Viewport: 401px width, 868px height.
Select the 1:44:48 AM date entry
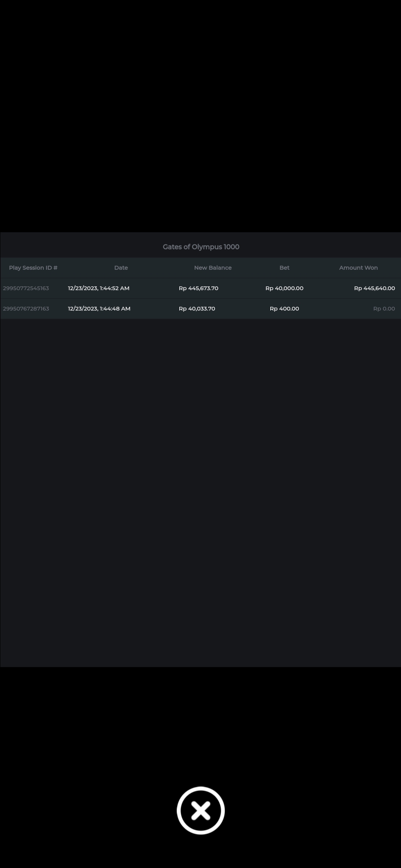point(99,309)
